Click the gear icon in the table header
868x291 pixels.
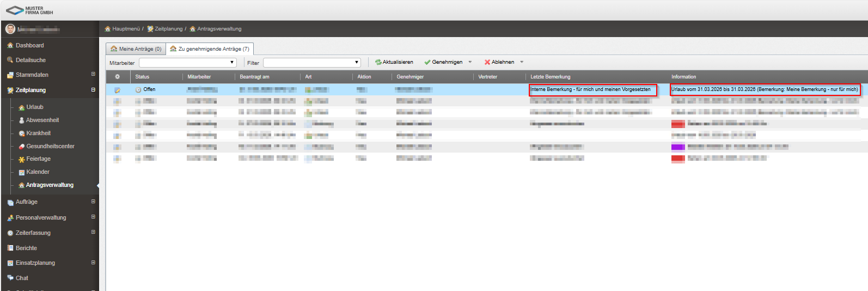117,77
